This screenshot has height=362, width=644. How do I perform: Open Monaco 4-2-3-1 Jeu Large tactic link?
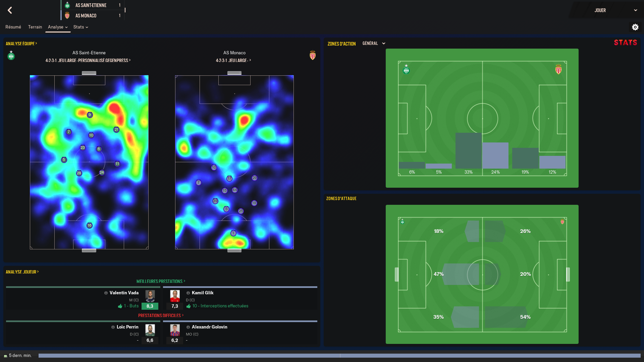coord(233,60)
